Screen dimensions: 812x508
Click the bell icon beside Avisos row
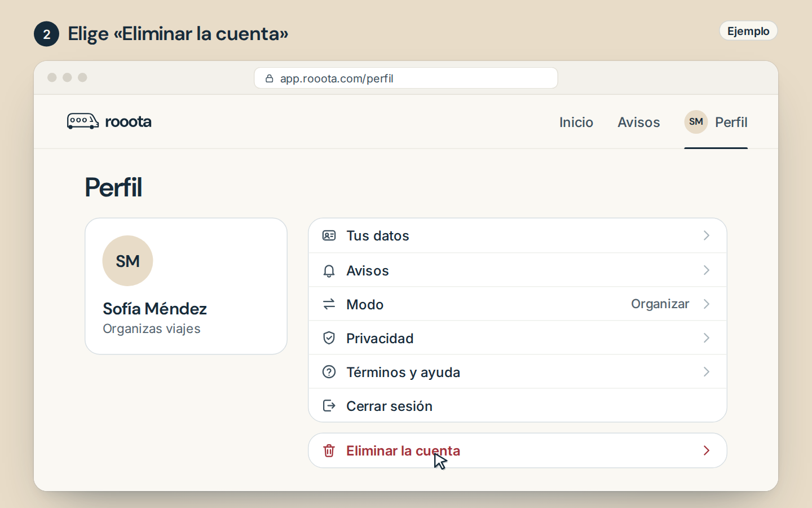(x=329, y=271)
